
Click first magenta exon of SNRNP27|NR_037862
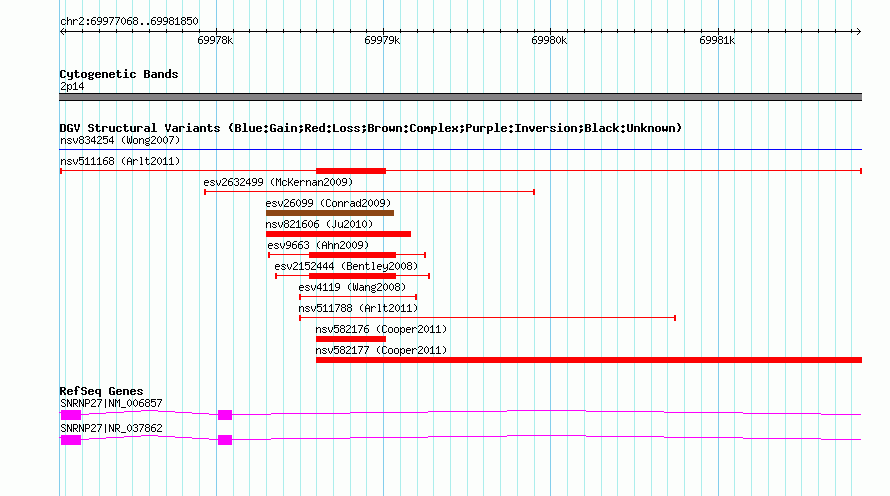click(x=71, y=440)
